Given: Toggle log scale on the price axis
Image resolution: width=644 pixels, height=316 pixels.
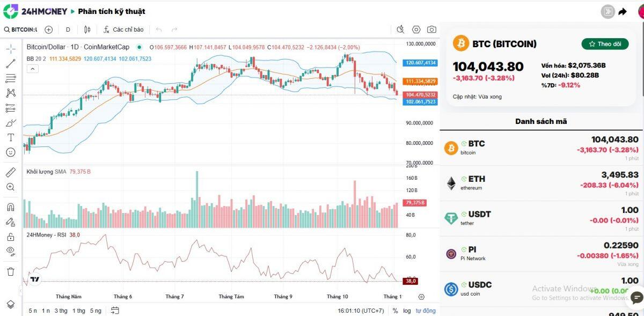Looking at the screenshot, I should pos(407,311).
